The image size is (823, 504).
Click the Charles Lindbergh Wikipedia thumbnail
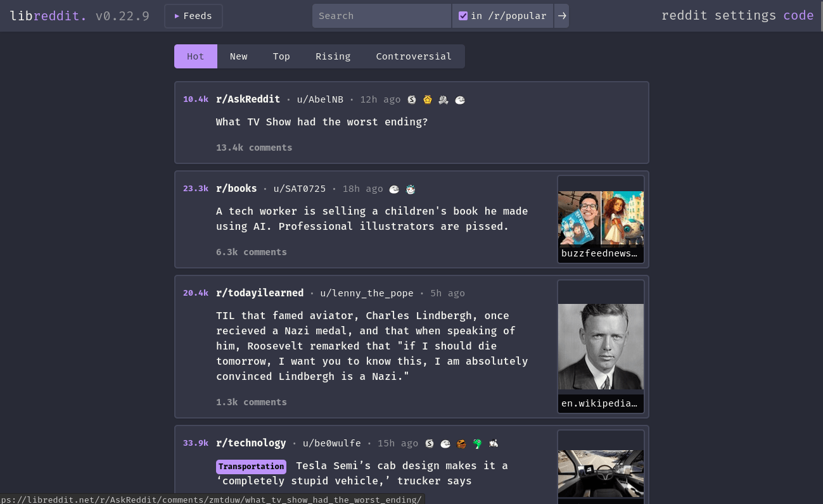[x=600, y=346]
